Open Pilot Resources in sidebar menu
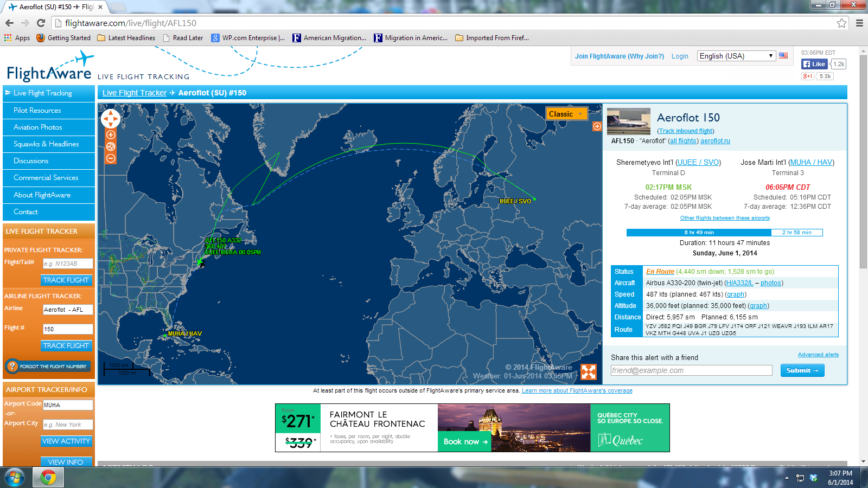The width and height of the screenshot is (868, 488). coord(37,110)
